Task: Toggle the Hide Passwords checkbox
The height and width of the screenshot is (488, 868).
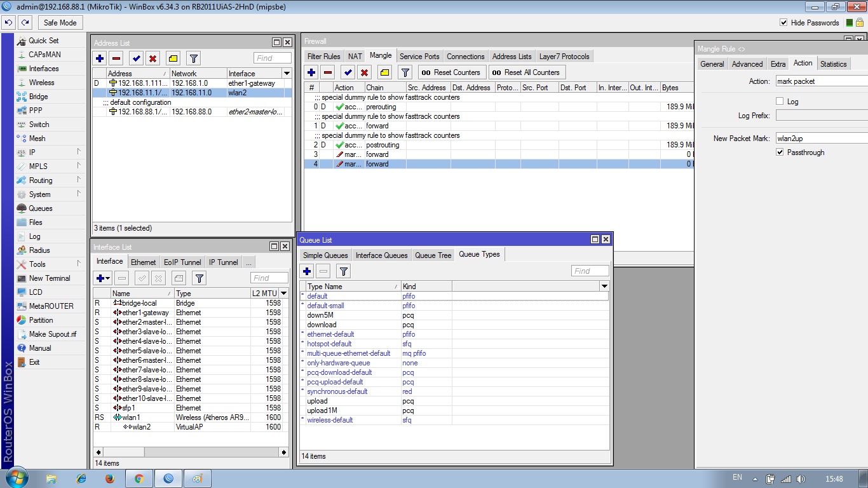Action: (x=783, y=23)
